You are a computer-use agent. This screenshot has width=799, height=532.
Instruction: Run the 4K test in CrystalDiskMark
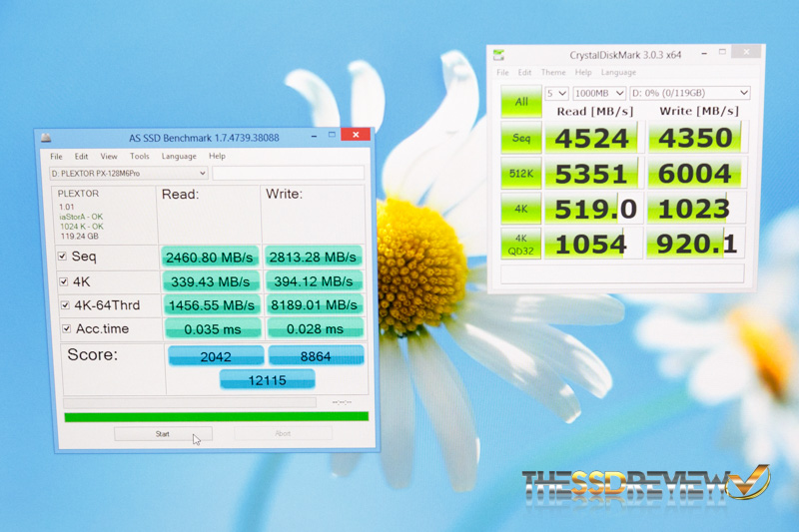520,209
